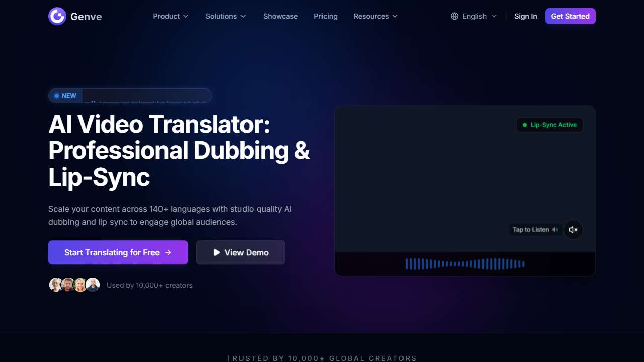The height and width of the screenshot is (362, 644).
Task: Click the Genve logo icon
Action: tap(57, 16)
